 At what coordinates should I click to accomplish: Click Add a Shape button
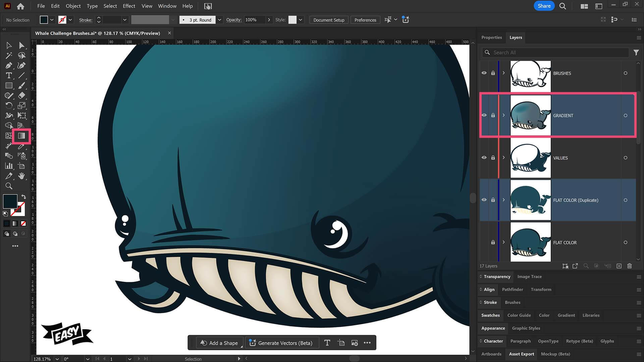pyautogui.click(x=219, y=343)
